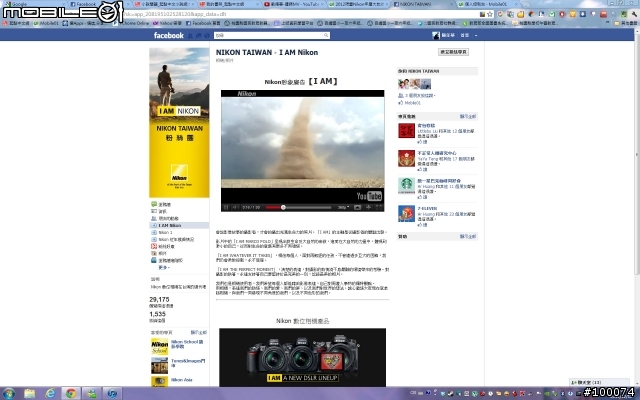Image resolution: width=640 pixels, height=400 pixels.
Task: Click the YouTube video progress bar
Action: (298, 207)
